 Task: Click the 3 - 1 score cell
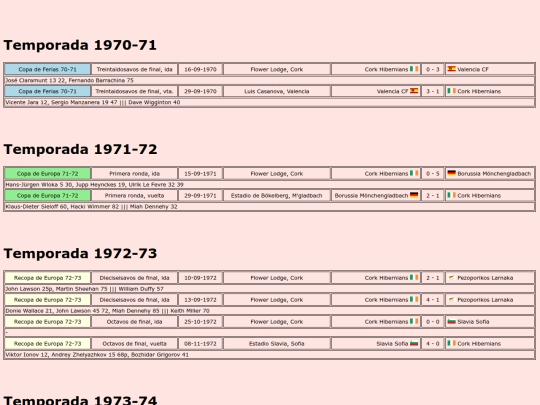tap(433, 91)
